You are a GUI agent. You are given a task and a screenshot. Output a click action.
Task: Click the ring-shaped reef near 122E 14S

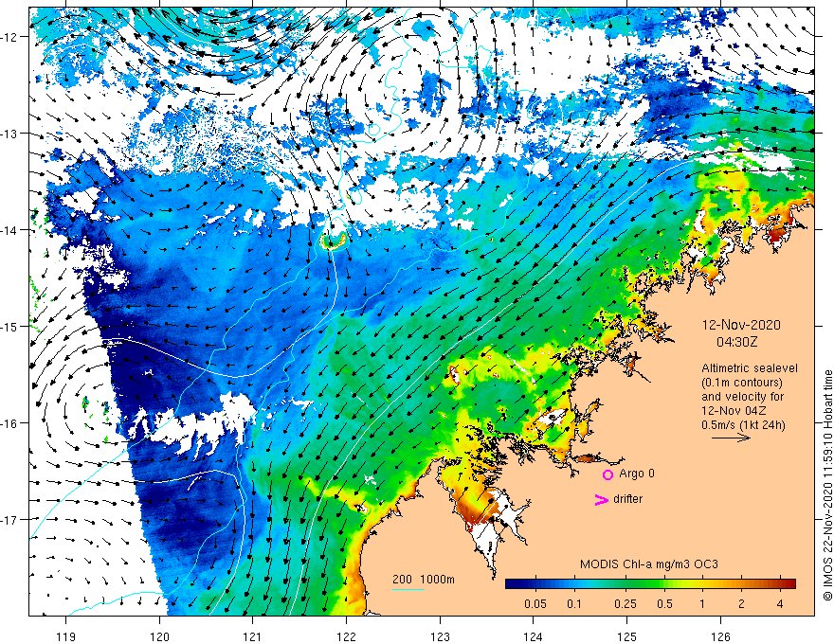[333, 241]
